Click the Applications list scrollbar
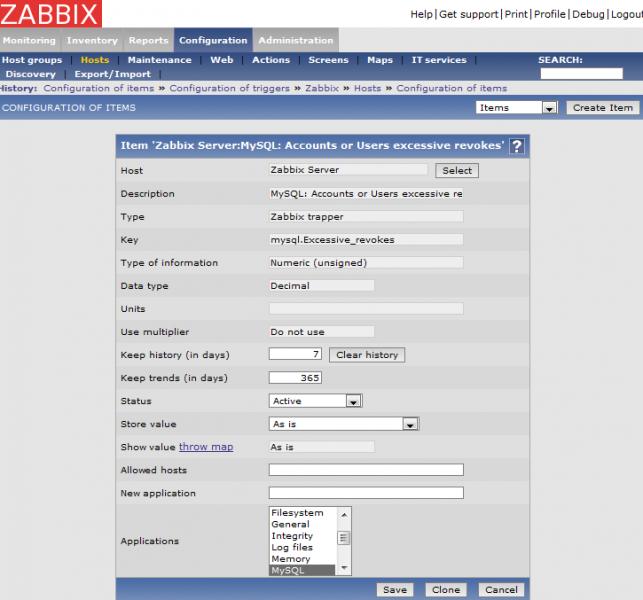 [344, 540]
